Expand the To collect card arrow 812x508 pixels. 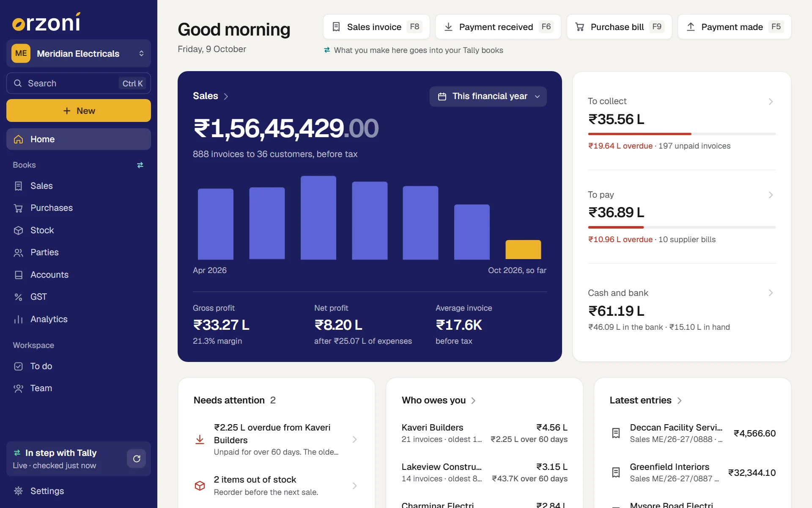771,102
